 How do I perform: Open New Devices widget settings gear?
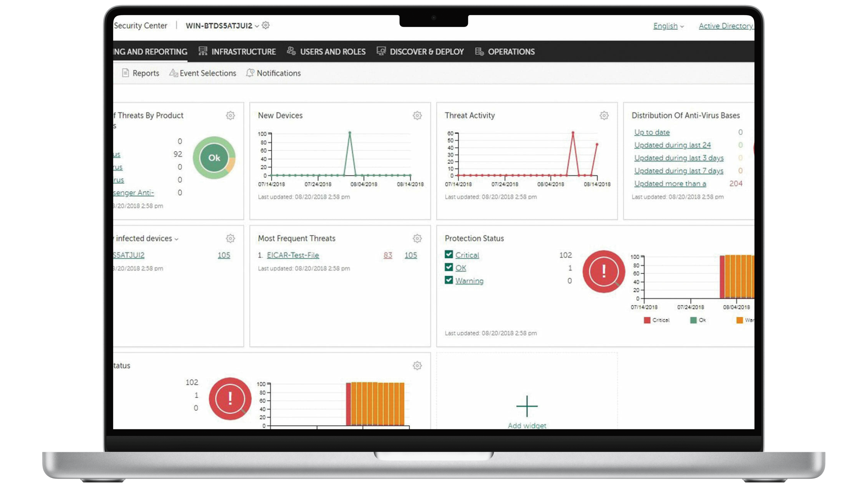pyautogui.click(x=417, y=115)
